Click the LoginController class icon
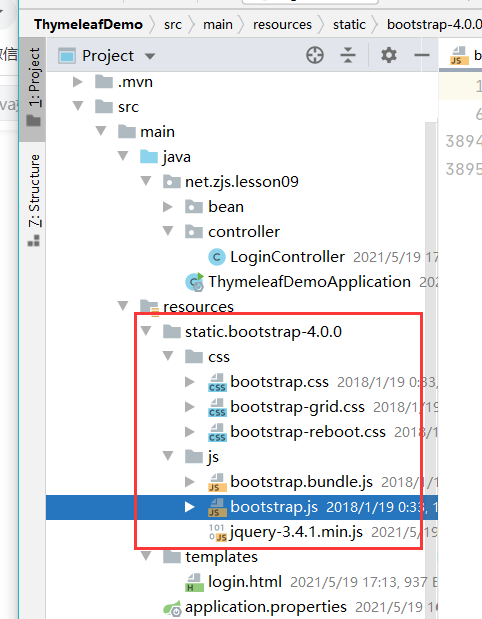The width and height of the screenshot is (482, 619). point(216,257)
